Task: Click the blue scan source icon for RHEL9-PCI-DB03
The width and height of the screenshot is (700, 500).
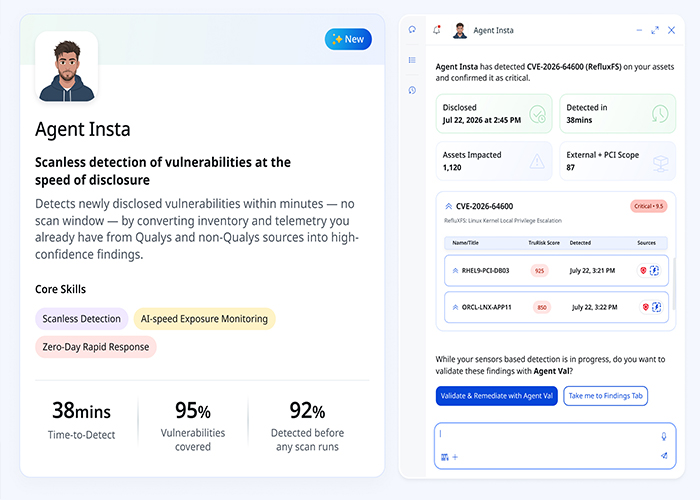Action: (654, 271)
